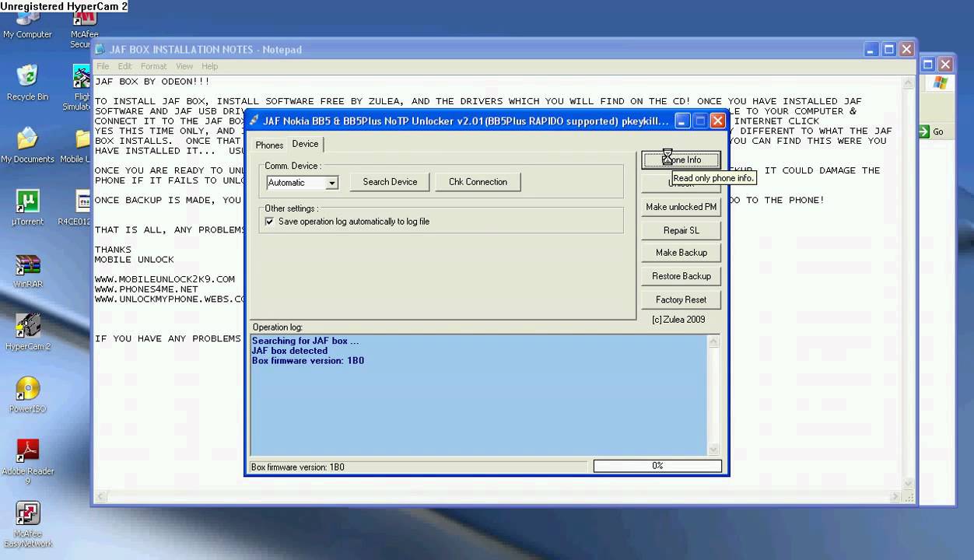The height and width of the screenshot is (560, 974).
Task: Click the JAF unlocker title bar icon
Action: point(254,121)
